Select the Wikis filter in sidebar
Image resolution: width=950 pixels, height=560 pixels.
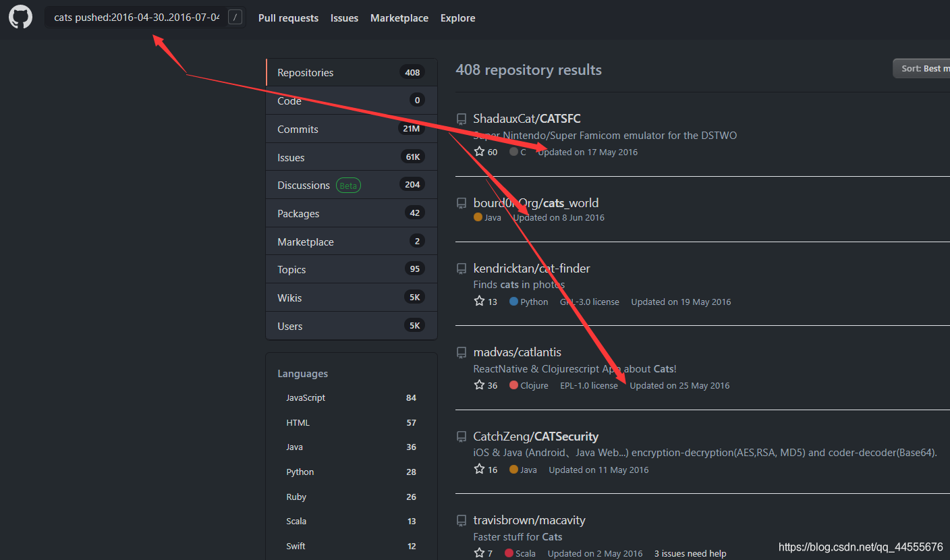(352, 298)
